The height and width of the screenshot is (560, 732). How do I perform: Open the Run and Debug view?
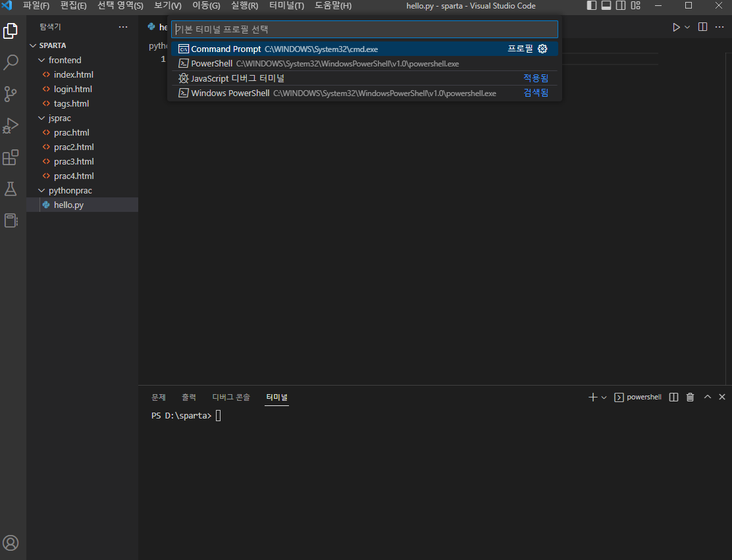click(11, 126)
